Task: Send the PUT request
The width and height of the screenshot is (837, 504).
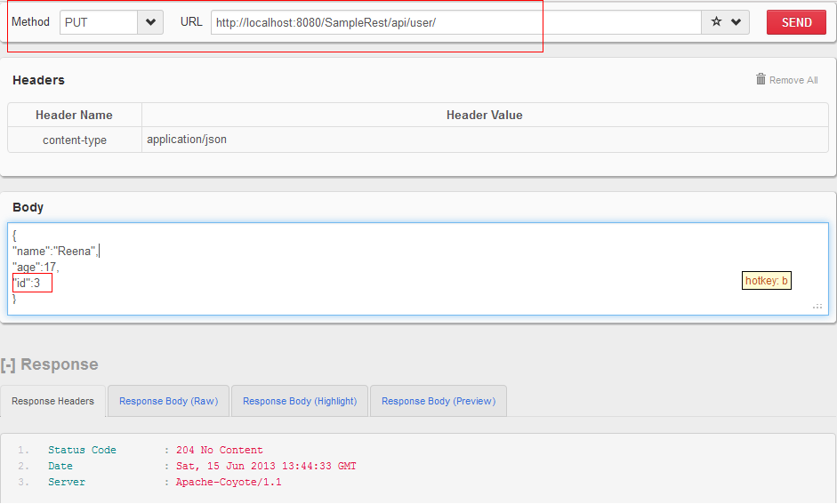Action: [796, 22]
